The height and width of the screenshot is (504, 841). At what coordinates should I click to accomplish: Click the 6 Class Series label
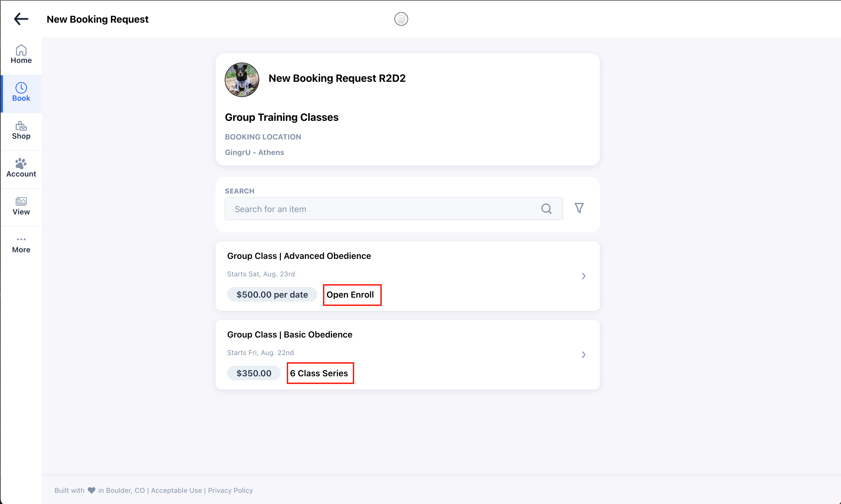click(x=319, y=373)
